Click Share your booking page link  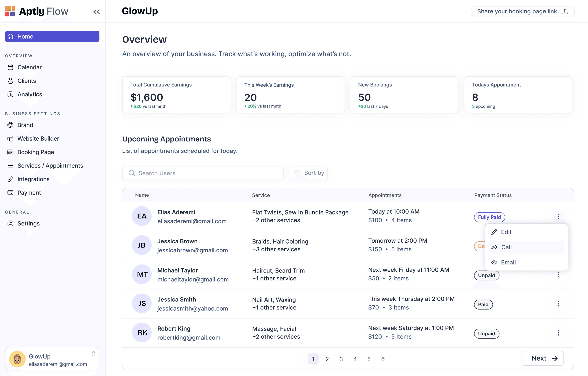click(522, 11)
